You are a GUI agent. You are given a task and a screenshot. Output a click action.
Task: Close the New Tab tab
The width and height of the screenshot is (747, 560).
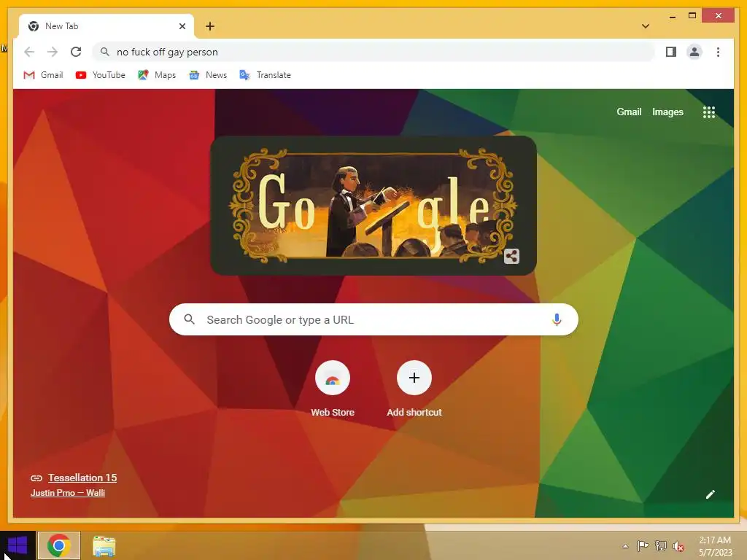(x=182, y=26)
